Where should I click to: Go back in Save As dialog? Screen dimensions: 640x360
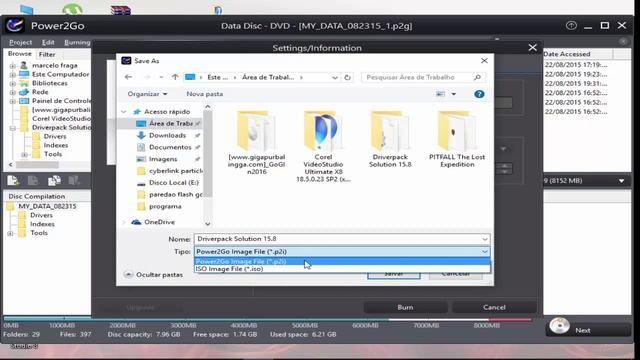pyautogui.click(x=129, y=77)
